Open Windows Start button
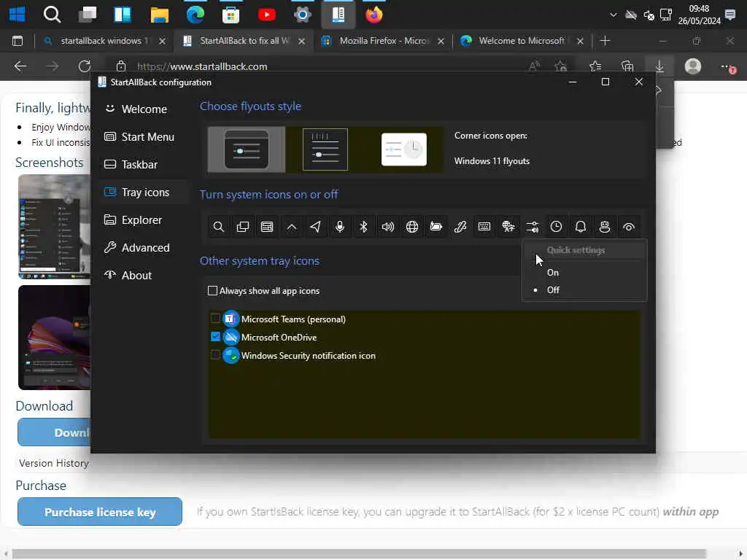Viewport: 747px width, 560px height. click(x=18, y=15)
